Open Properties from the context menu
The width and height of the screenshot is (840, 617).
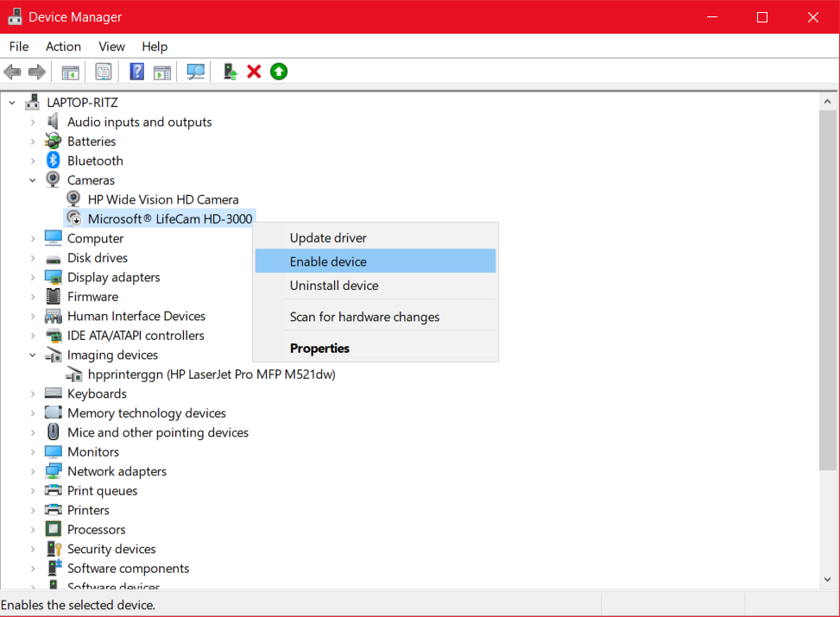point(376,348)
